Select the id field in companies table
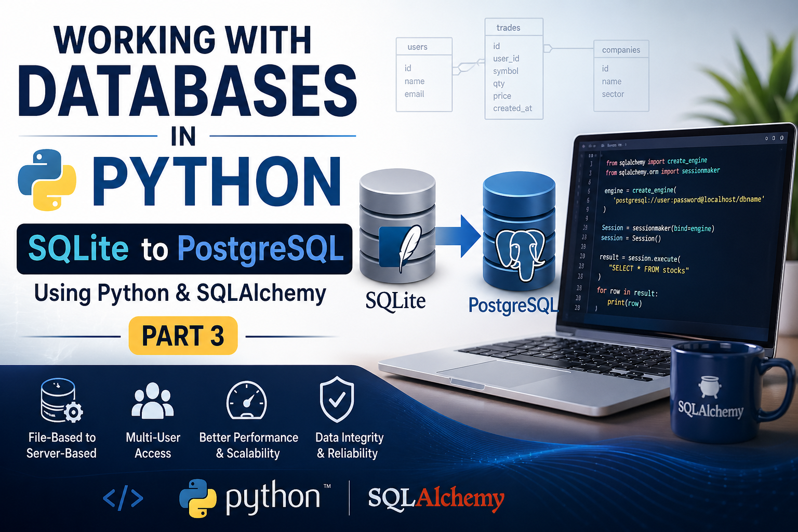798x532 pixels. point(605,69)
